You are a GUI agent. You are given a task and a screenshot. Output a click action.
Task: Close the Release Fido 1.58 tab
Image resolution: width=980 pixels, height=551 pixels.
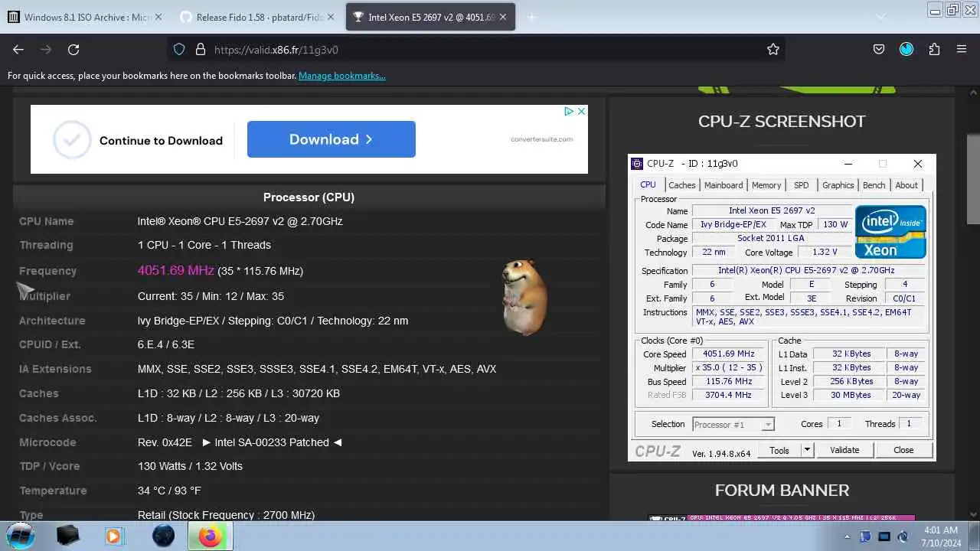tap(329, 17)
